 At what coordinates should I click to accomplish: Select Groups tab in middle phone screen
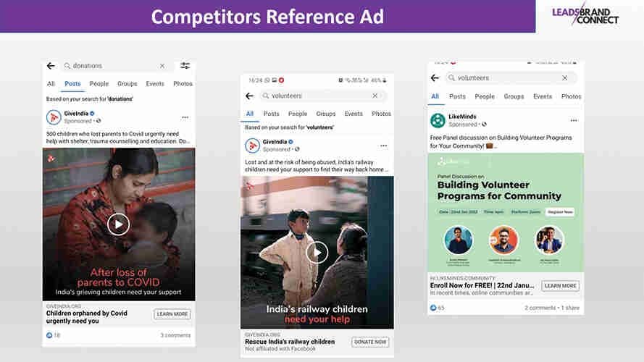pyautogui.click(x=326, y=114)
